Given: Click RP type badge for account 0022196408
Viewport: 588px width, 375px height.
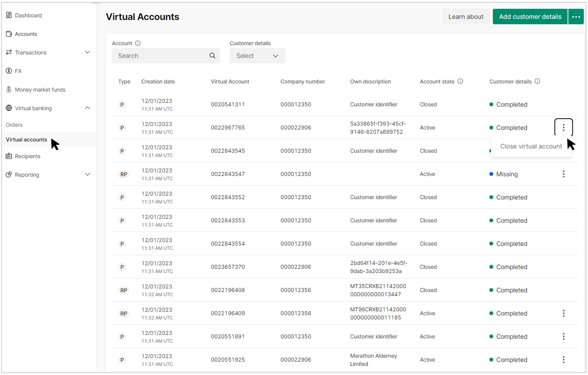Looking at the screenshot, I should click(123, 290).
